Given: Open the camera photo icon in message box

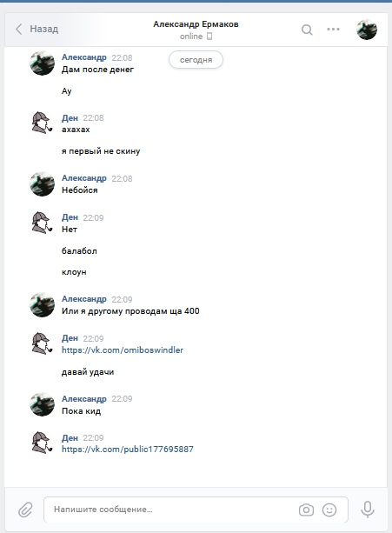Looking at the screenshot, I should click(x=306, y=510).
